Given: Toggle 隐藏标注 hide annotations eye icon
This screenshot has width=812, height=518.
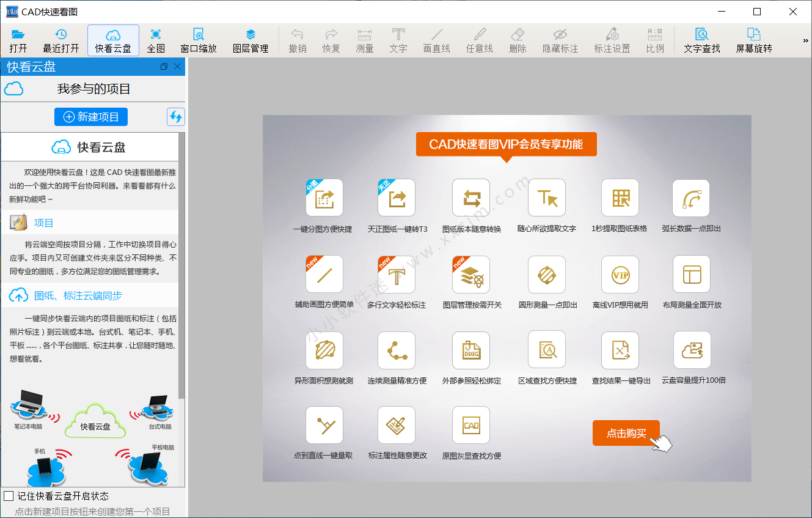Looking at the screenshot, I should coord(560,34).
